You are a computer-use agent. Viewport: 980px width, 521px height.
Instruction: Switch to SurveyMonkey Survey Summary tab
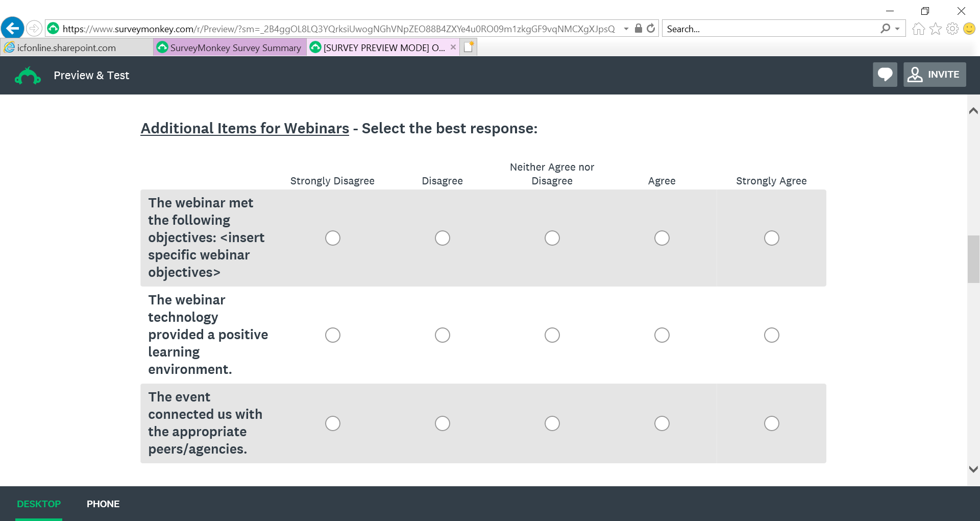coord(230,48)
